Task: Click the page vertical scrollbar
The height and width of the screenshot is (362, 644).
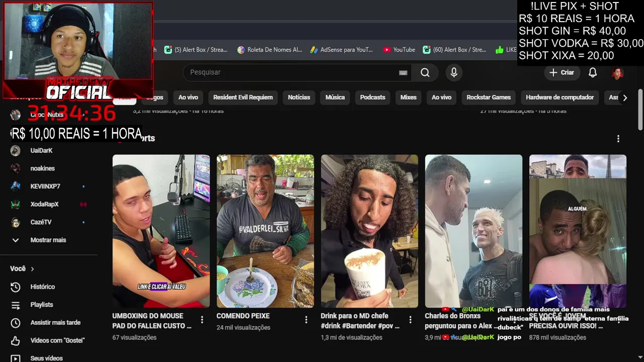Action: click(640, 111)
